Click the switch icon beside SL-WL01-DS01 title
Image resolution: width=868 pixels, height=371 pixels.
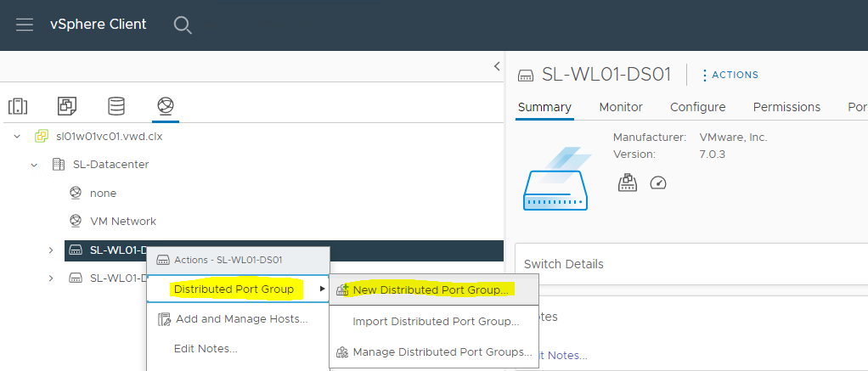(x=526, y=76)
